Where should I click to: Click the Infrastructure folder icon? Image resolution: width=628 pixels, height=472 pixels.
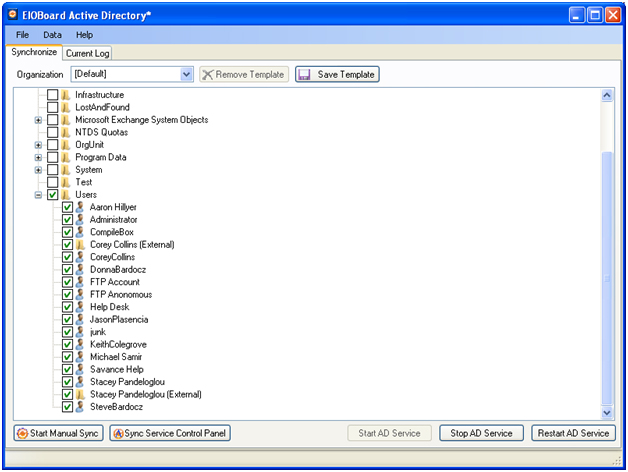point(66,95)
